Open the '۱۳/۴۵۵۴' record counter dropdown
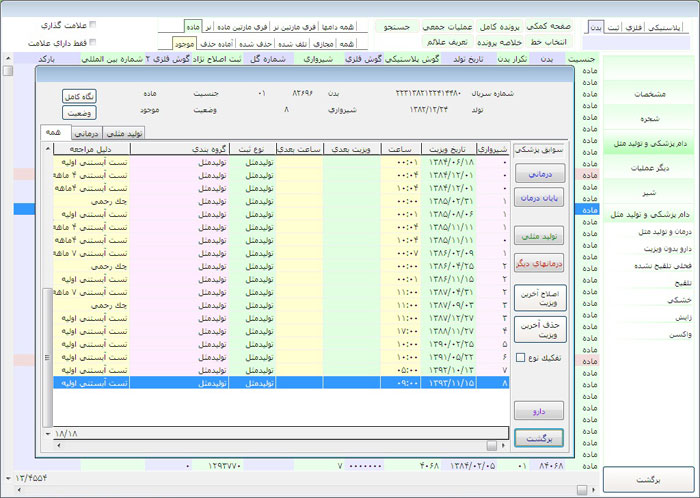700x498 pixels. coord(8,478)
